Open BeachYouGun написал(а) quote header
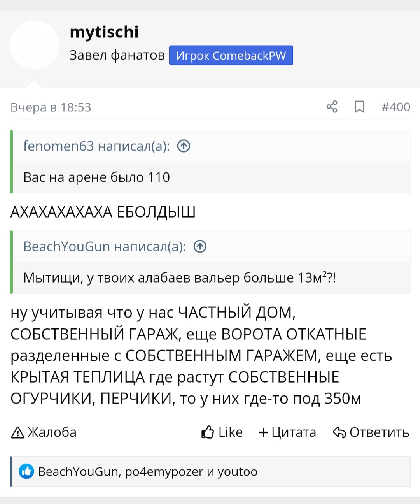 pos(105,246)
